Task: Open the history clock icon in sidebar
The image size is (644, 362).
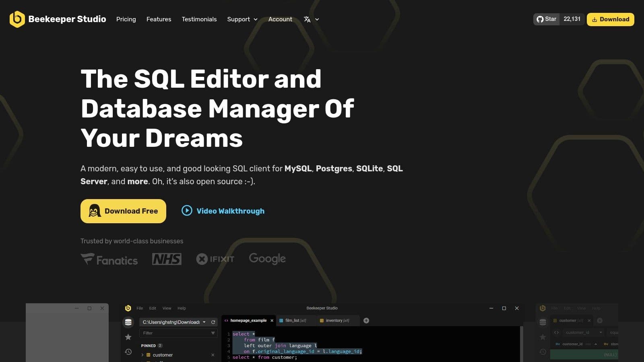Action: 128,352
